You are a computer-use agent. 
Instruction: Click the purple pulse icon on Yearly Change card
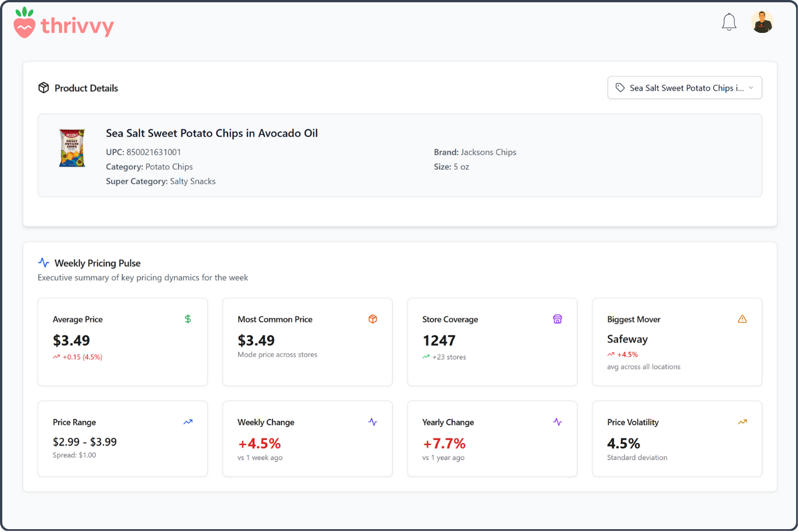(x=558, y=421)
